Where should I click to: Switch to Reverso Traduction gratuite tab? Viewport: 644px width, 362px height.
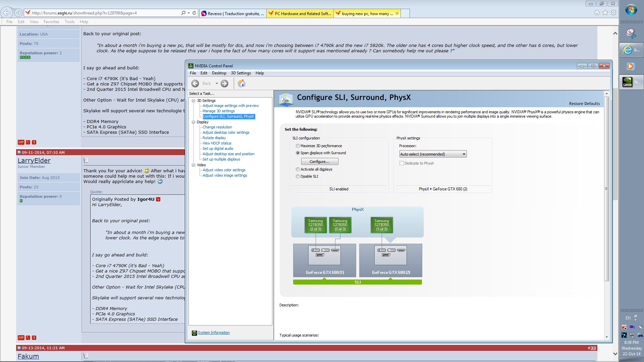pyautogui.click(x=233, y=14)
